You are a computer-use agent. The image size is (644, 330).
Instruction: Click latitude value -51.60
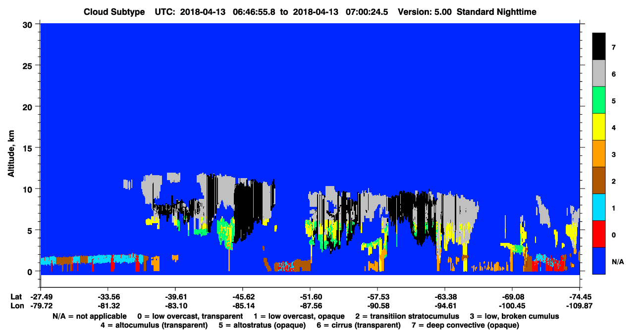[310, 297]
